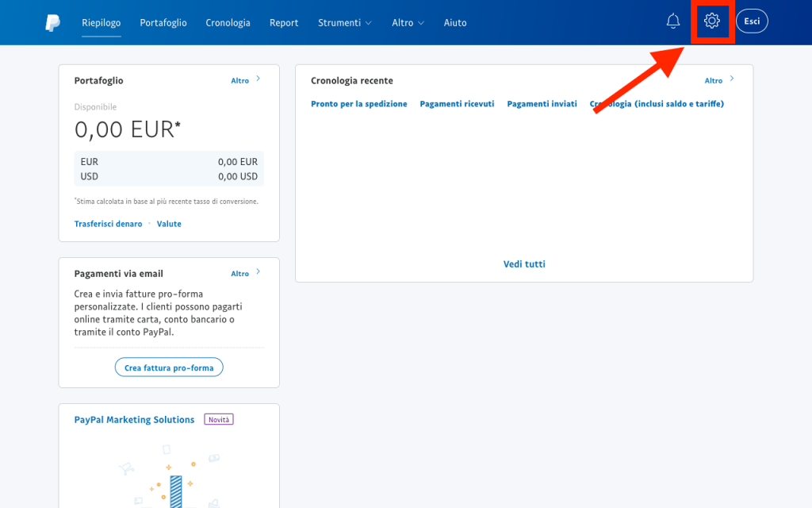Go to the Portafoglio menu item
This screenshot has height=508, width=812.
(163, 23)
